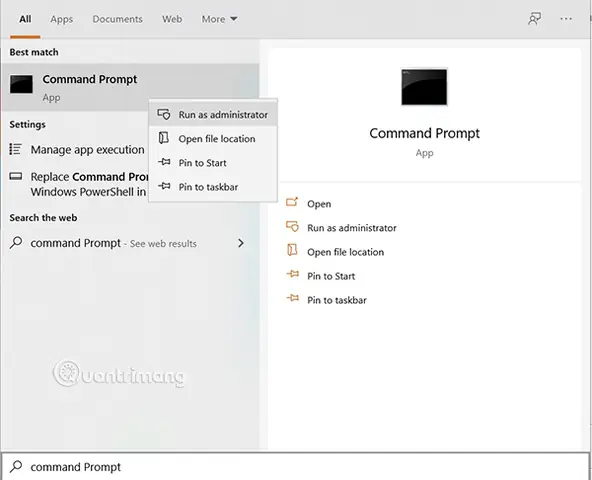Click shield icon beside context menu Run as administrator
Viewport: 592px width, 480px height.
[164, 114]
